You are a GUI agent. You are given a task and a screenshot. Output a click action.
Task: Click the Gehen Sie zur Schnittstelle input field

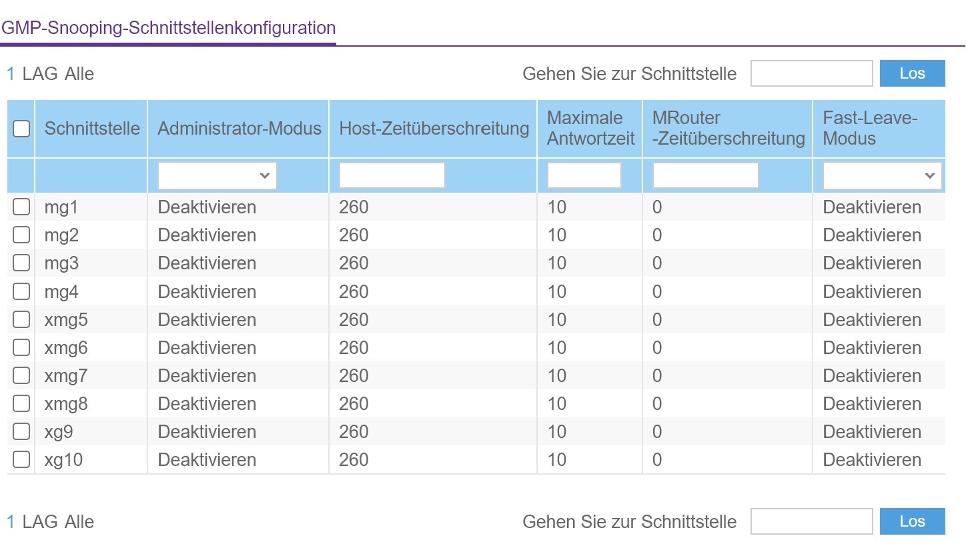point(811,73)
